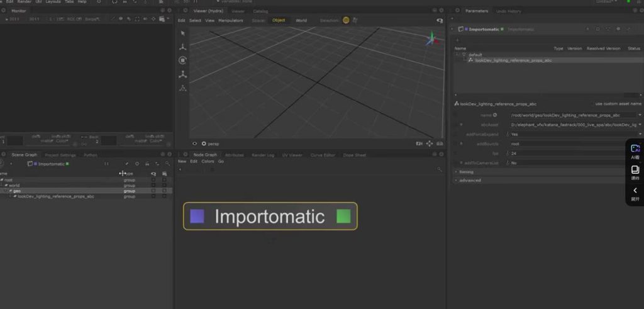Switch to the Attributes tab
This screenshot has width=644, height=309.
234,155
